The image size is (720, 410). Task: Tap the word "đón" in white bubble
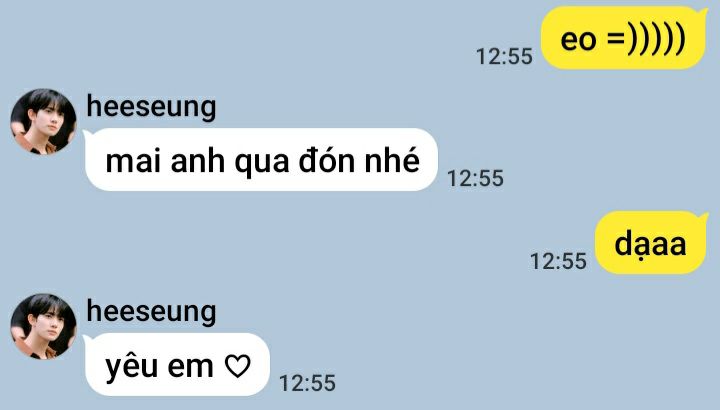point(327,161)
